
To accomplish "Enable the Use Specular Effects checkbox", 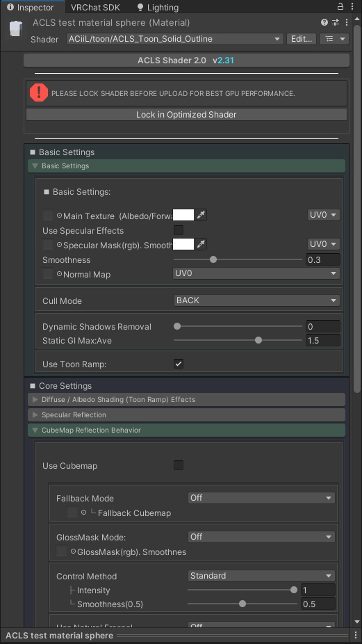I will [179, 230].
